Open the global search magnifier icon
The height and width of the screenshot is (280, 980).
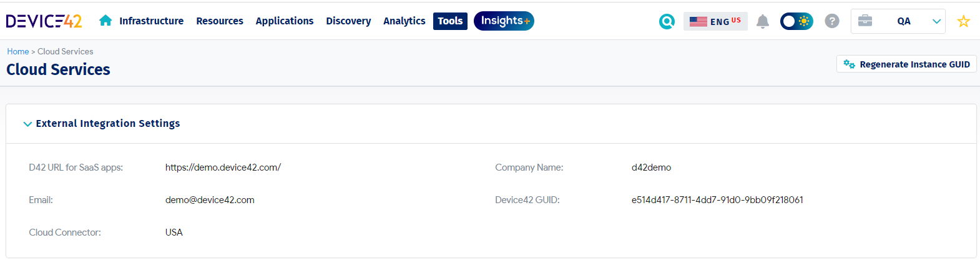667,21
